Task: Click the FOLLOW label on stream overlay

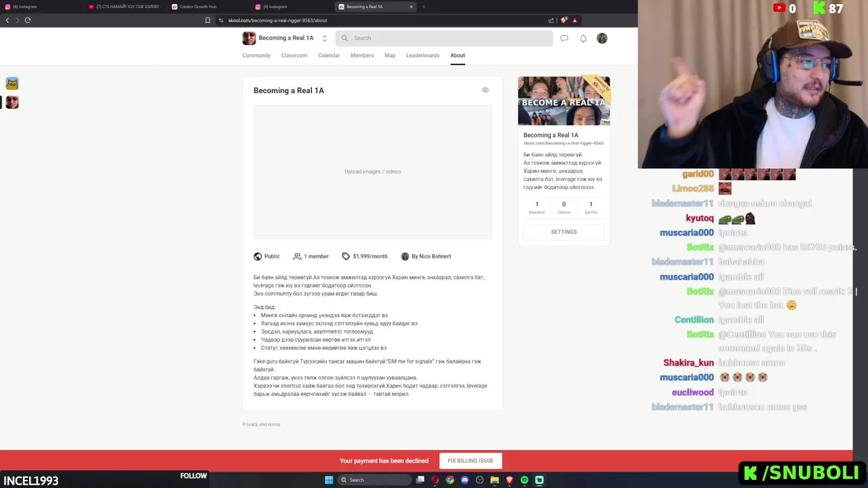Action: [193, 476]
